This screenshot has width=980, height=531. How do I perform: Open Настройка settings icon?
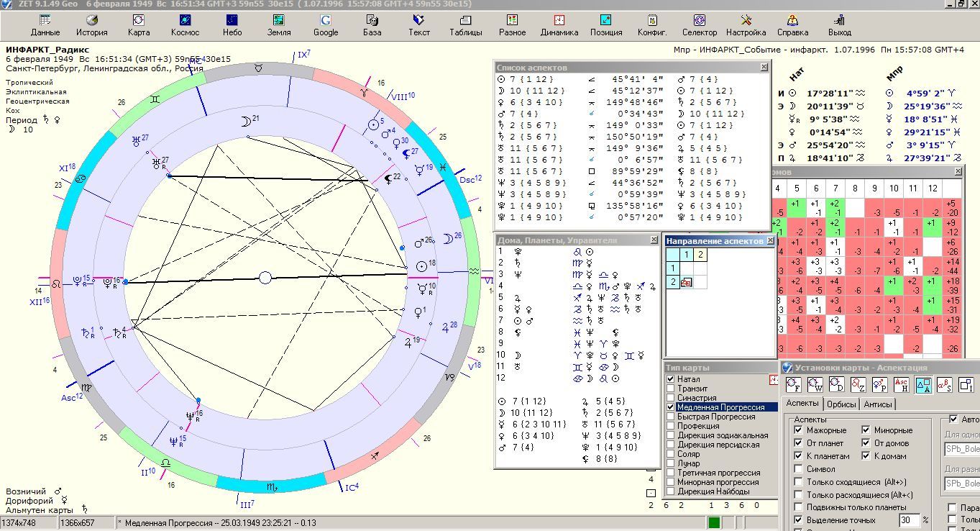click(746, 25)
